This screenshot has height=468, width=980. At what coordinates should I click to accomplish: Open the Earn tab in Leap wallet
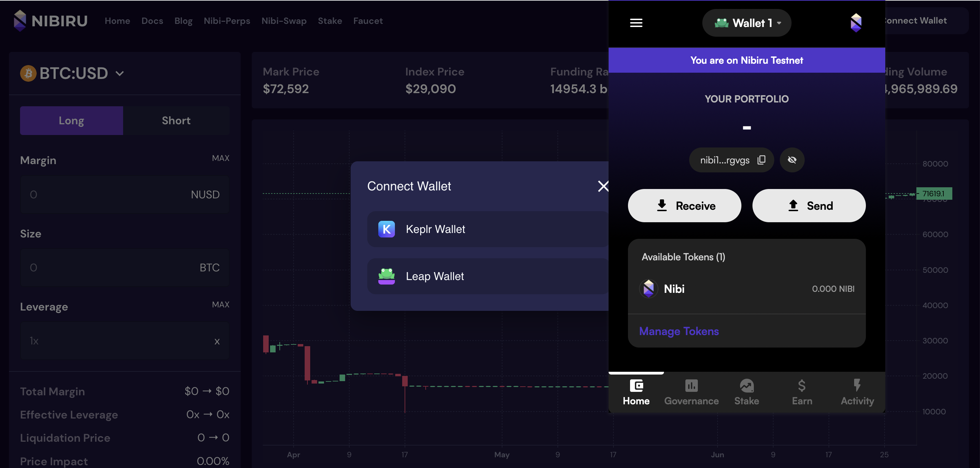[802, 392]
